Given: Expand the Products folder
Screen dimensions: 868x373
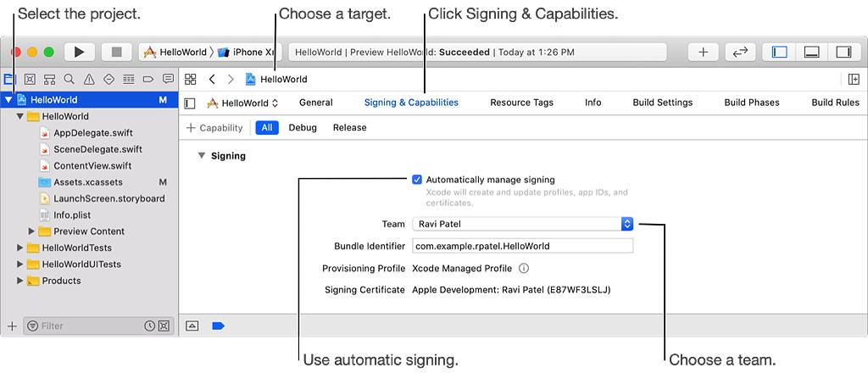Looking at the screenshot, I should (20, 281).
